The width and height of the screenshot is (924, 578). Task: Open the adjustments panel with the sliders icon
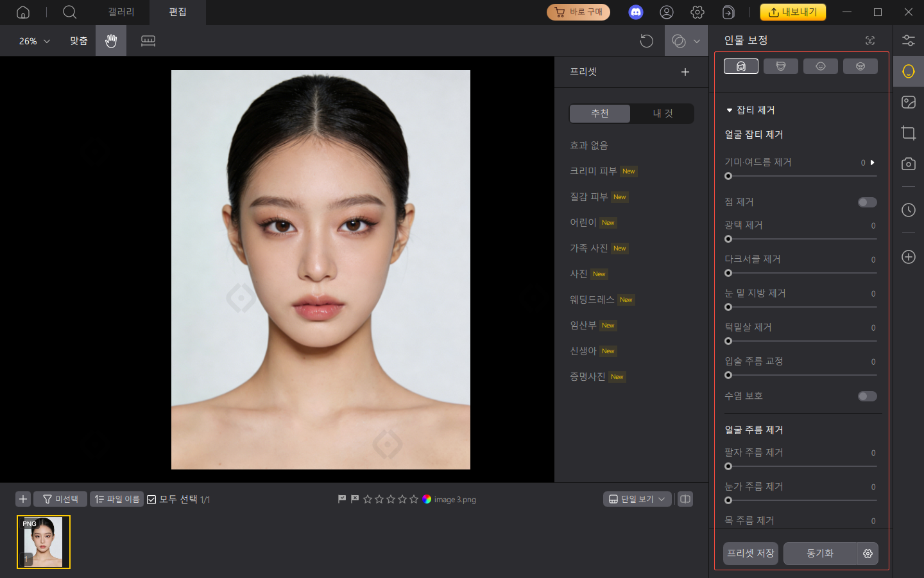(x=908, y=40)
